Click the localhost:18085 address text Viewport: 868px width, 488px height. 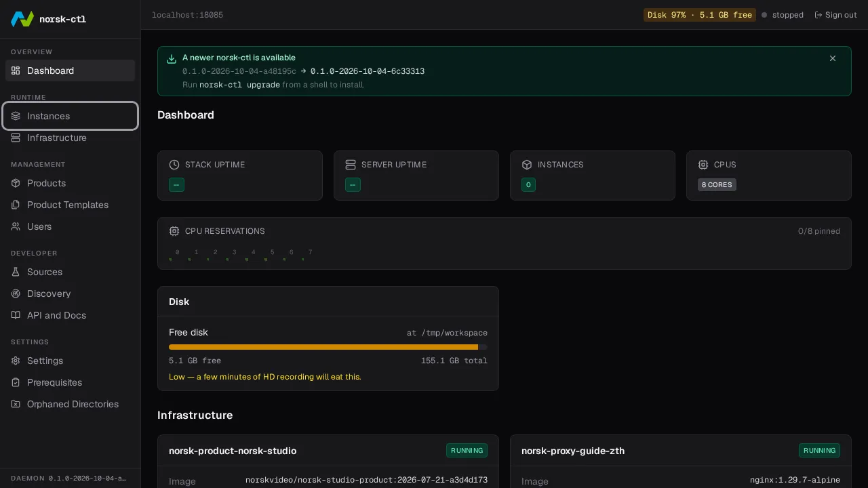coord(187,15)
